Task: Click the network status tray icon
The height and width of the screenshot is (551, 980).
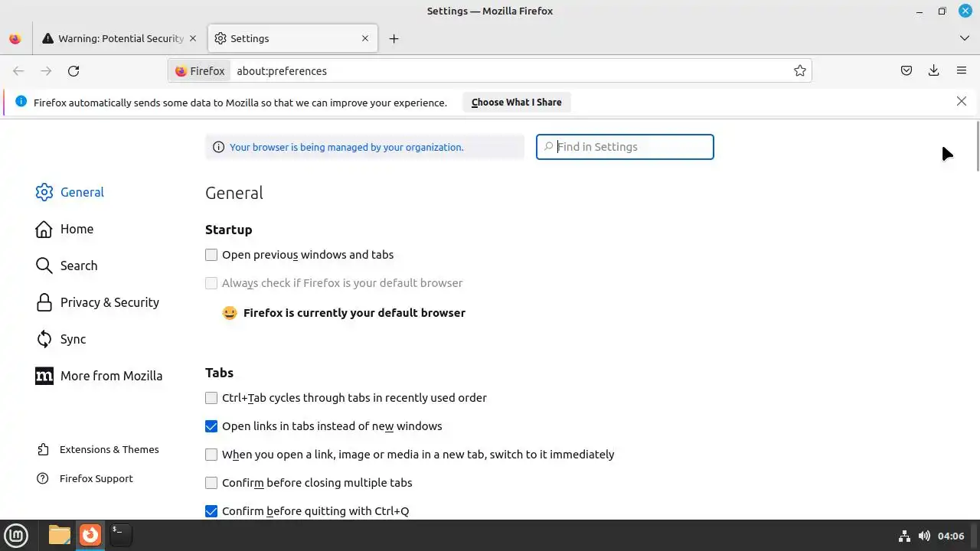Action: coord(904,536)
